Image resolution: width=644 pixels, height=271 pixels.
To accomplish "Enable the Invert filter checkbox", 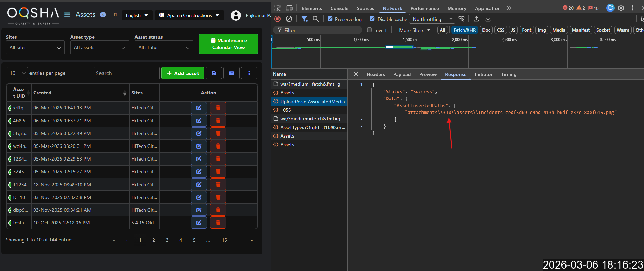I will click(369, 30).
